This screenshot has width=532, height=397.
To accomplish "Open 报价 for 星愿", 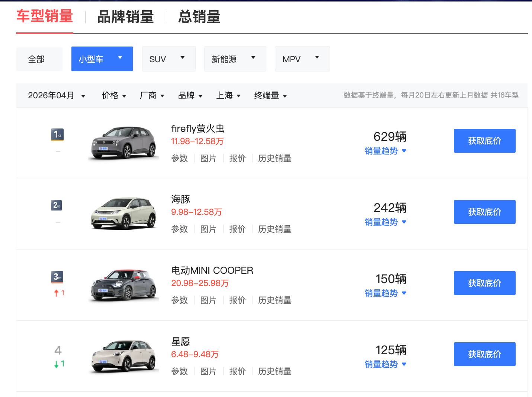I will [x=237, y=371].
